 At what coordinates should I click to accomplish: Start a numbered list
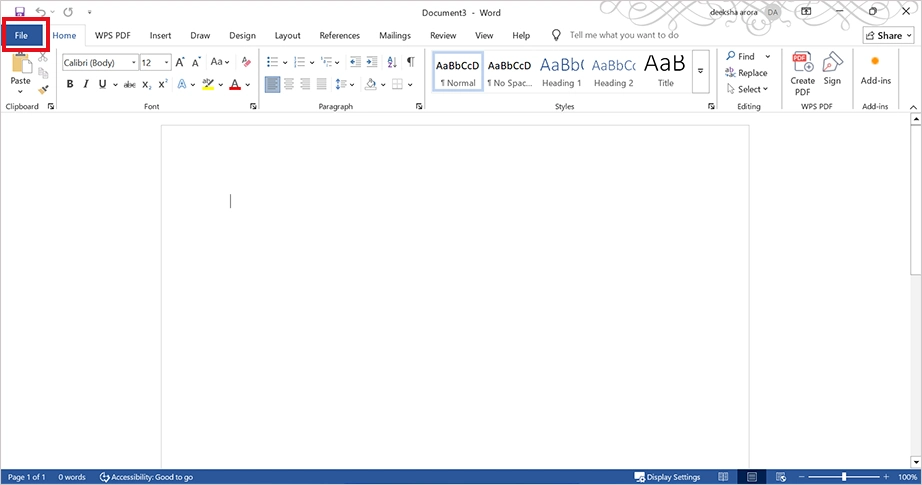(x=299, y=62)
